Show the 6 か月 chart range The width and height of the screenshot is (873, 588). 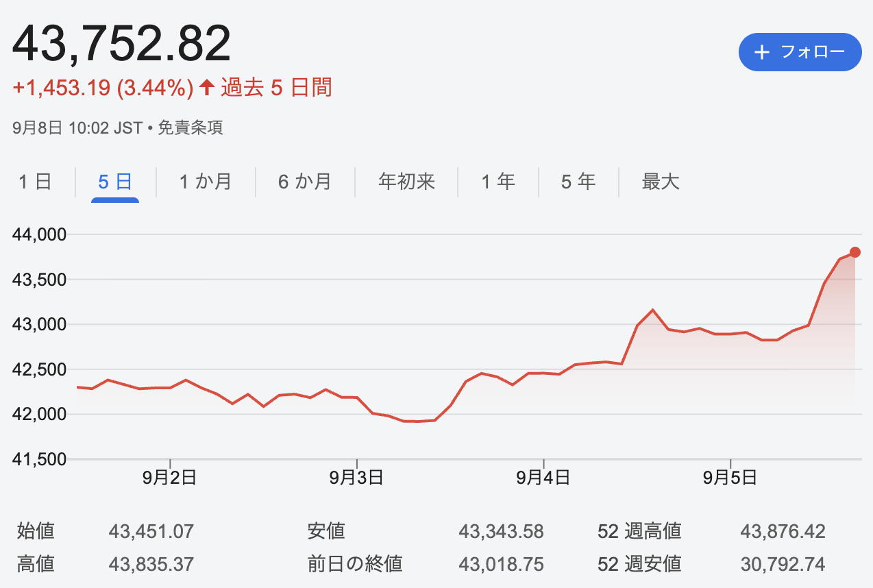point(305,182)
